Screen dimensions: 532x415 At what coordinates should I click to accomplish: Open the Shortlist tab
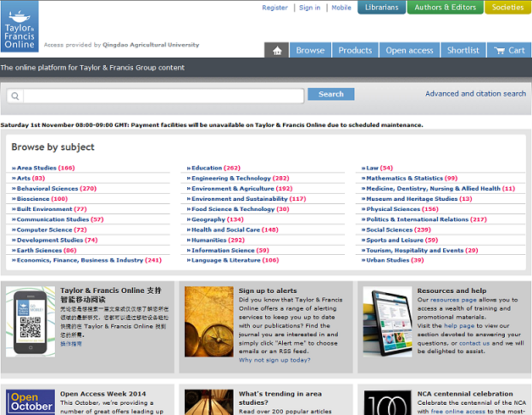coord(463,50)
